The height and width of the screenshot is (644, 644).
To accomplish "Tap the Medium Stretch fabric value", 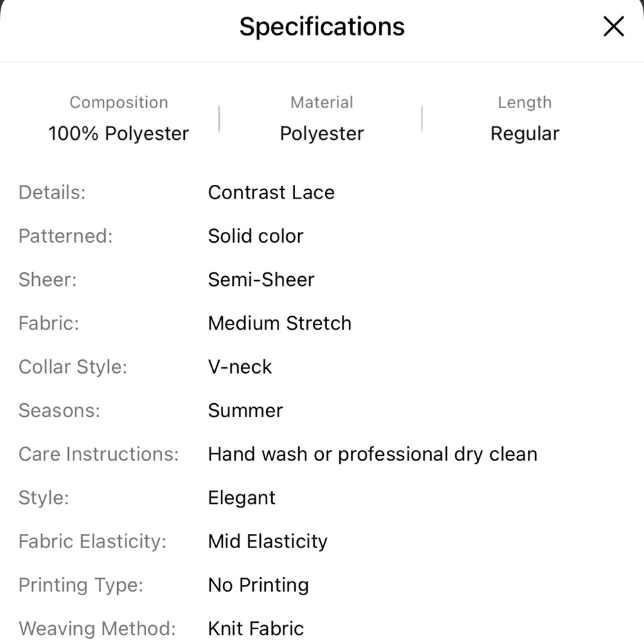I will tap(280, 323).
